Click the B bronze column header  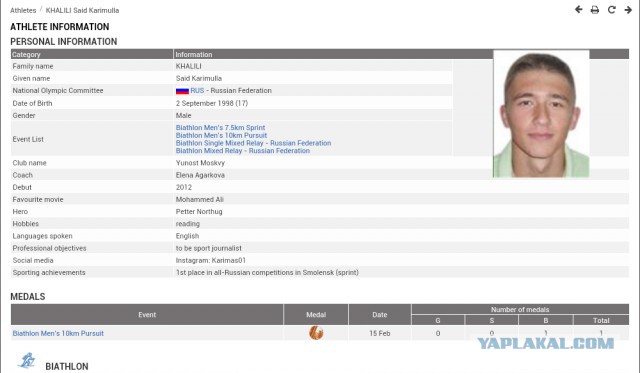[x=546, y=320]
